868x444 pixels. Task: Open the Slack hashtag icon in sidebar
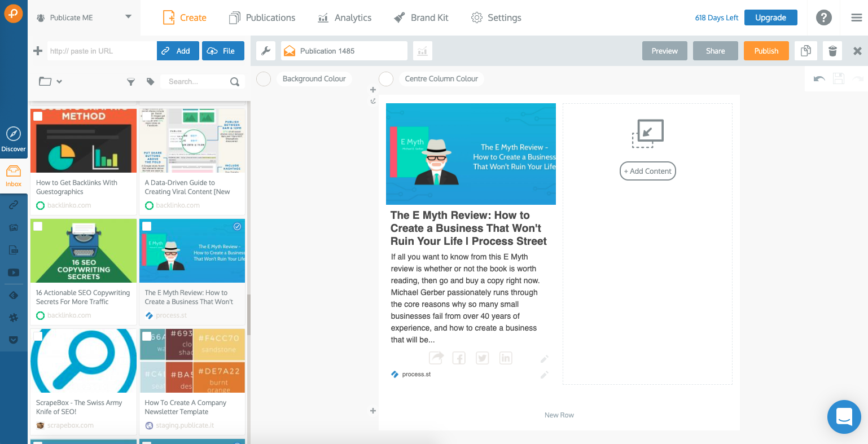point(14,318)
